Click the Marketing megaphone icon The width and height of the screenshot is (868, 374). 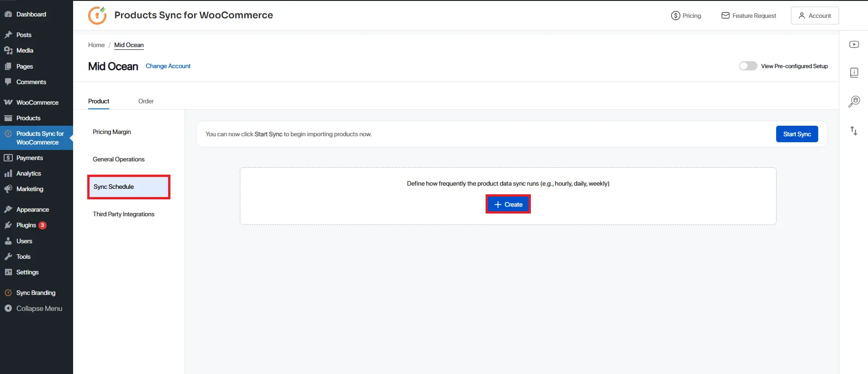[8, 189]
